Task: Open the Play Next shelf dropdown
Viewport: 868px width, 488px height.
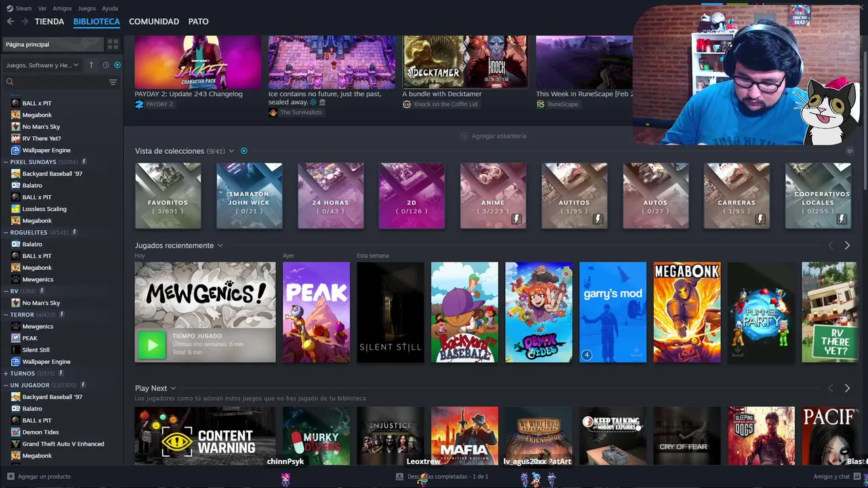Action: point(174,388)
